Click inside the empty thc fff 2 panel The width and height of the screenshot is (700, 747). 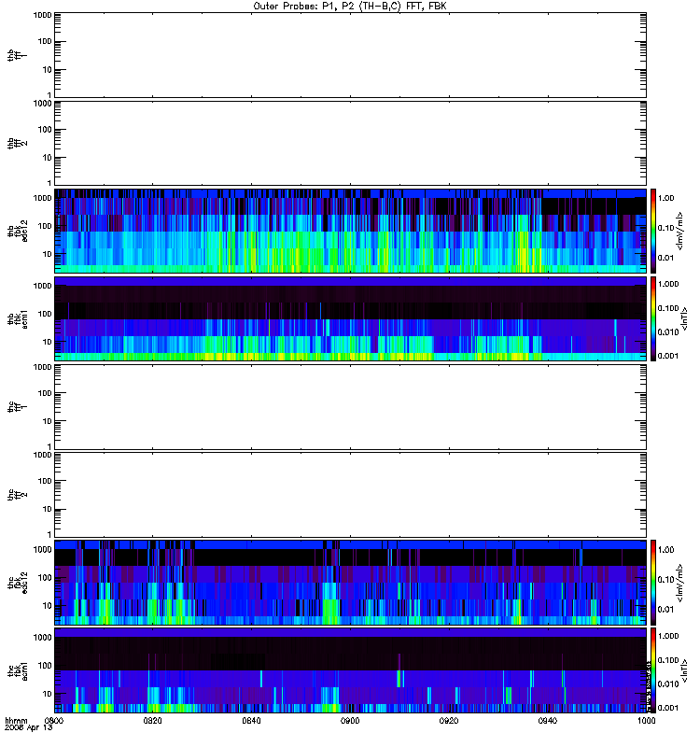[350, 495]
